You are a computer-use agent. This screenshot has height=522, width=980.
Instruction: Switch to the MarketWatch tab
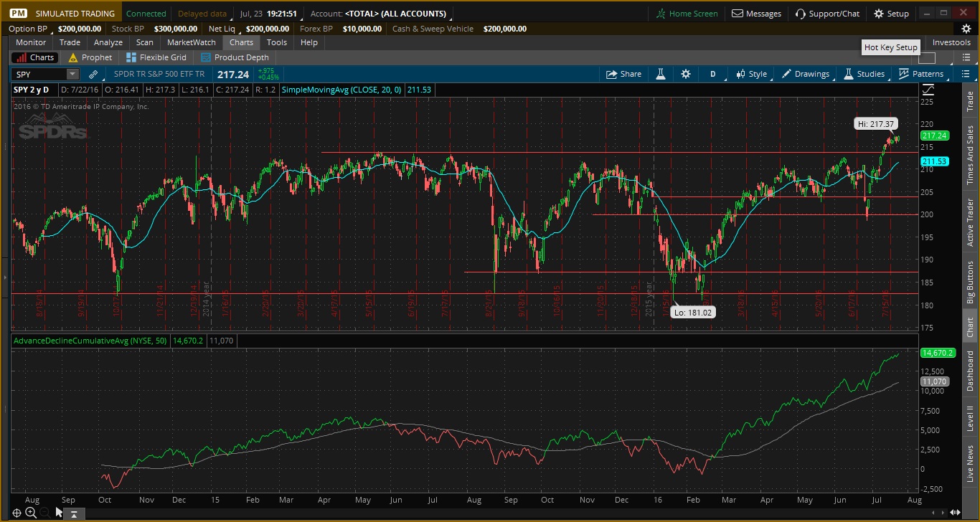192,42
